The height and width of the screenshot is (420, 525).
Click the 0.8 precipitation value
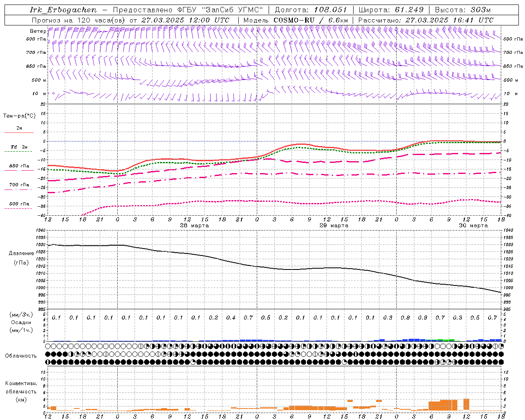(x=405, y=317)
